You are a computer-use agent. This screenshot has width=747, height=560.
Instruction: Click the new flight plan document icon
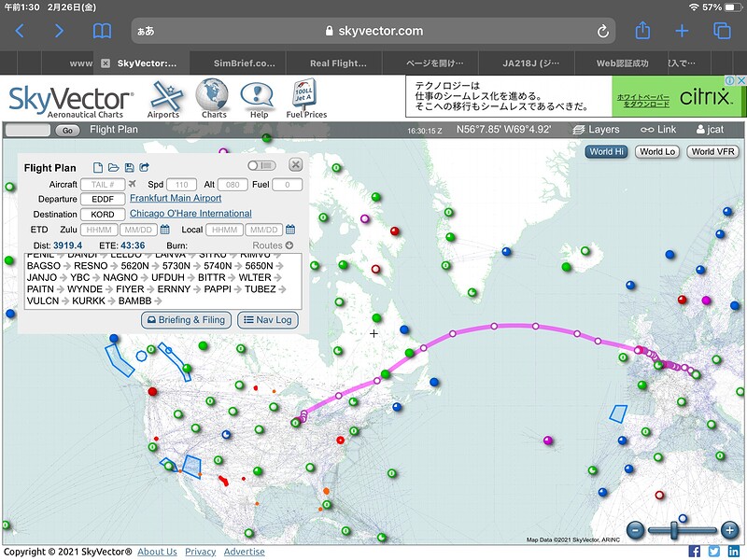point(98,167)
